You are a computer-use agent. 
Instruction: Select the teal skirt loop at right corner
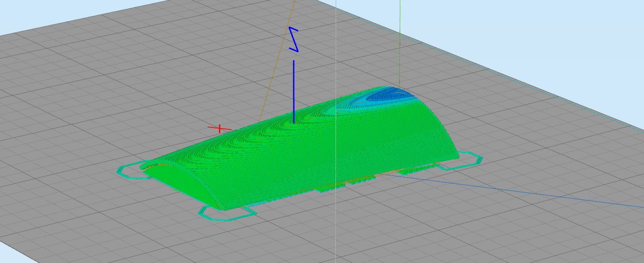pos(460,160)
